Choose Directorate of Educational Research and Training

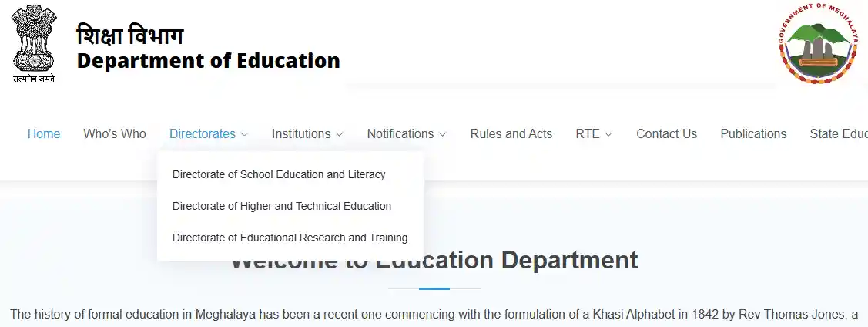pyautogui.click(x=290, y=238)
